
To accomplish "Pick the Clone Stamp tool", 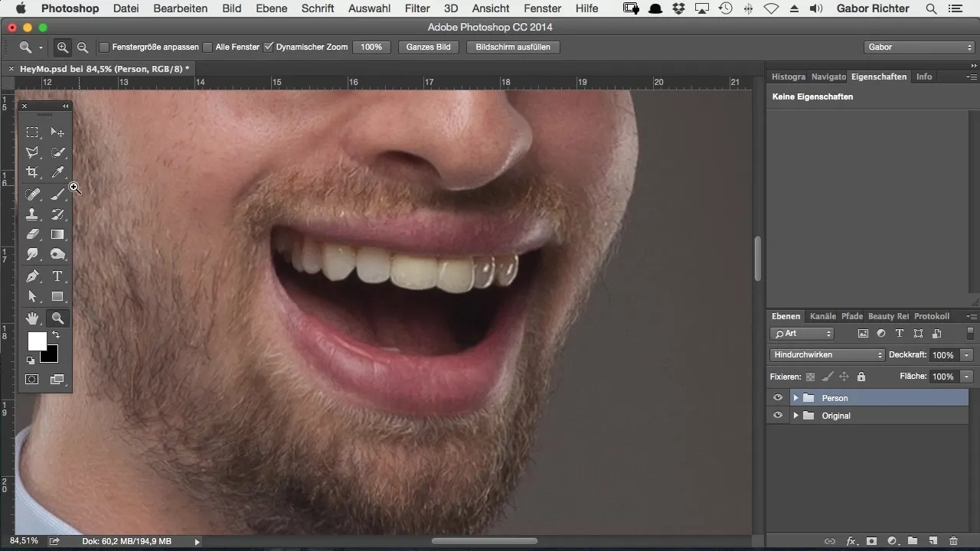I will tap(32, 214).
